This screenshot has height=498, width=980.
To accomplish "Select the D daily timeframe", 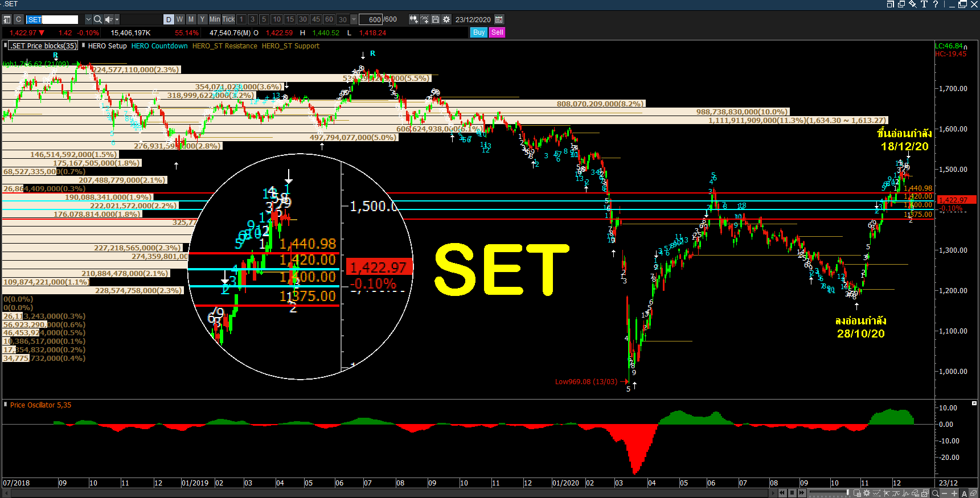I will tap(169, 19).
